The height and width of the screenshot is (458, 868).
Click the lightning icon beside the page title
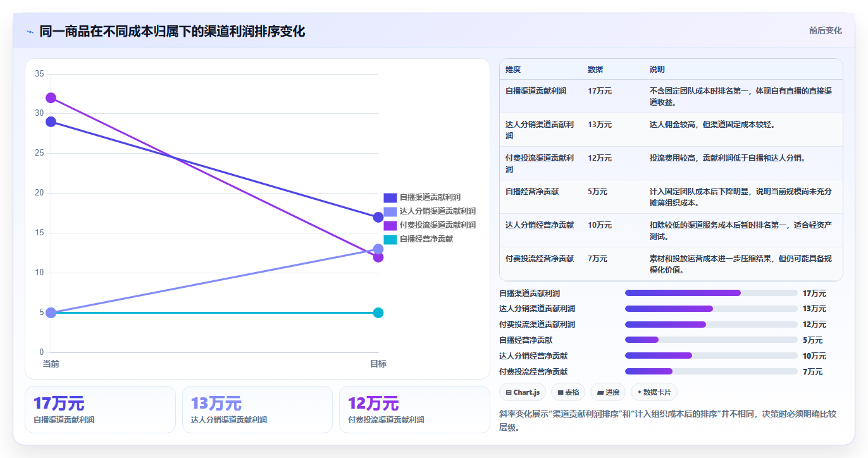(x=30, y=32)
